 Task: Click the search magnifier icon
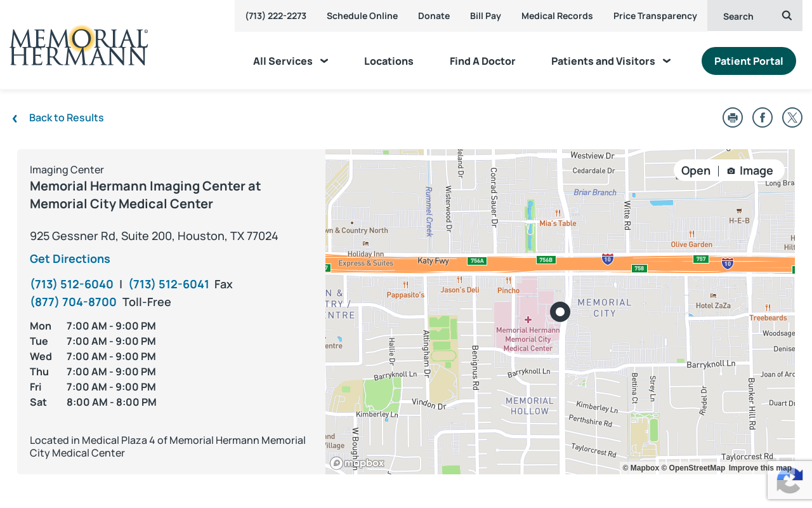point(787,16)
